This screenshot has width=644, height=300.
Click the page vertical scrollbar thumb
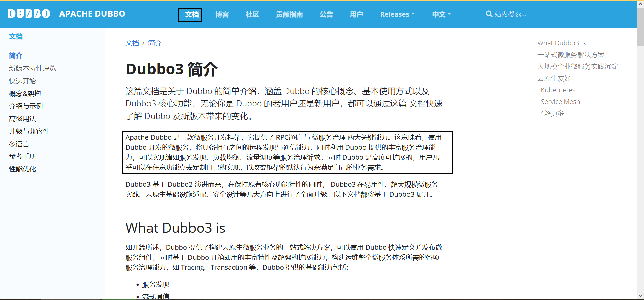coord(640,28)
